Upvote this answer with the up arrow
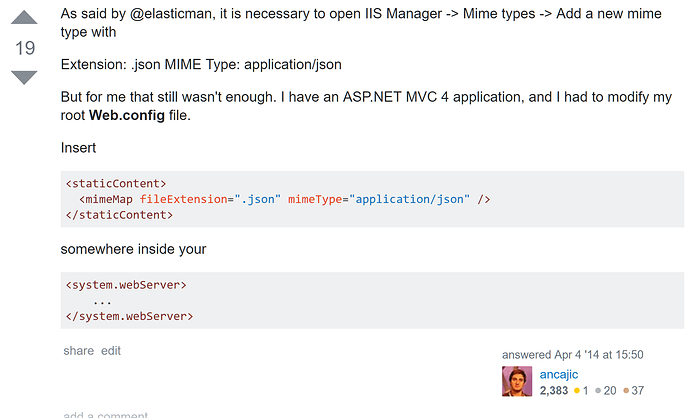Screen dimensions: 690x418 (24, 19)
